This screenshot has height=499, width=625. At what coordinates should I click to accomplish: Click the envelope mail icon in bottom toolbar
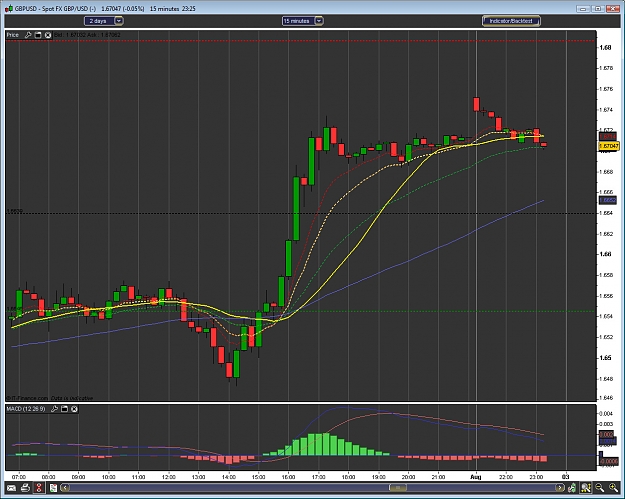click(x=11, y=487)
